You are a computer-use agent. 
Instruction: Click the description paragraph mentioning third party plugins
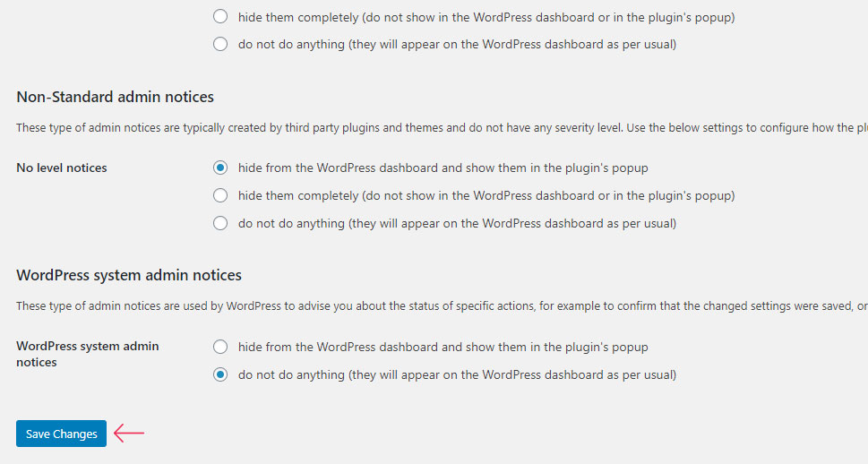coord(442,128)
